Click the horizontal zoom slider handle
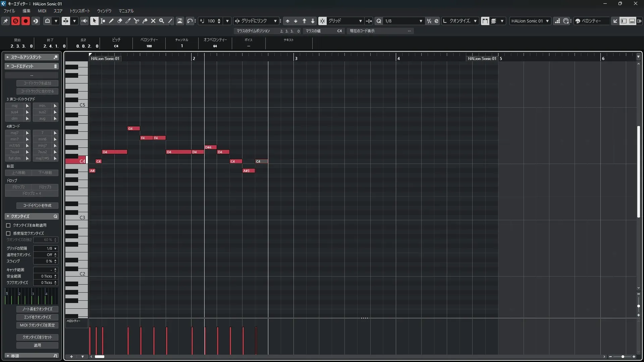This screenshot has width=644, height=362. (623, 357)
